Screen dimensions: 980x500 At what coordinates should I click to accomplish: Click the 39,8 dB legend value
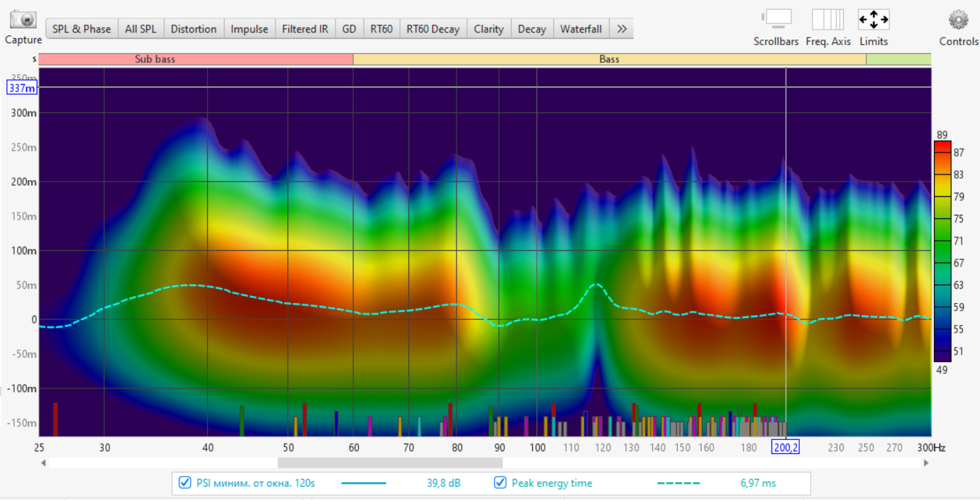tap(444, 483)
